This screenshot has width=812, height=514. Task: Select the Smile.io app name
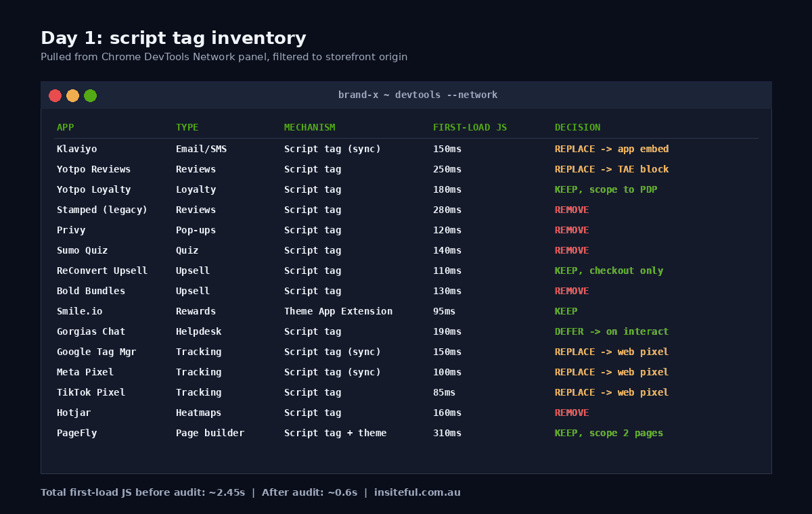coord(79,311)
